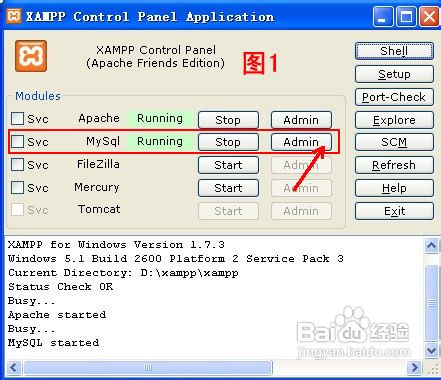Open SCM services manager

tap(394, 142)
